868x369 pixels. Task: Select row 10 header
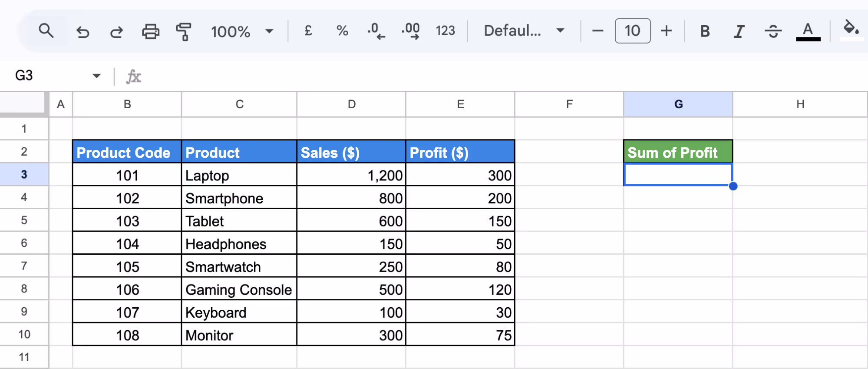(24, 334)
